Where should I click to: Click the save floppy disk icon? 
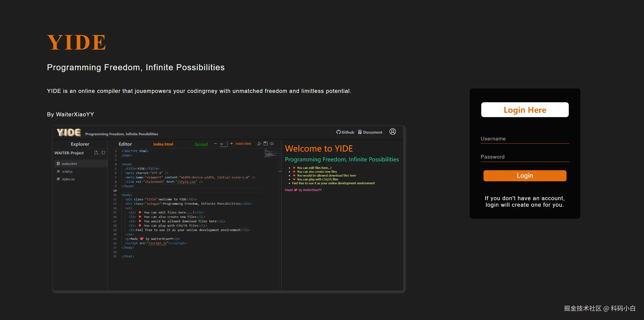(265, 144)
